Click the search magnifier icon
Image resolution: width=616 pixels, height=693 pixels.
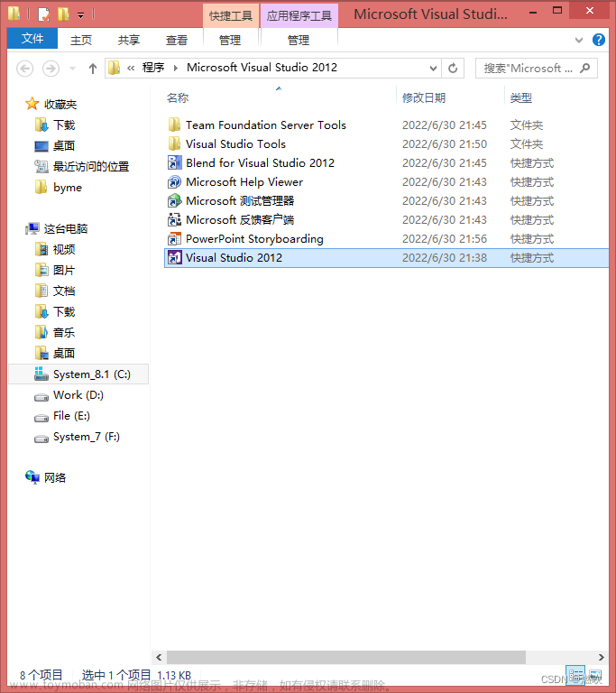(585, 68)
